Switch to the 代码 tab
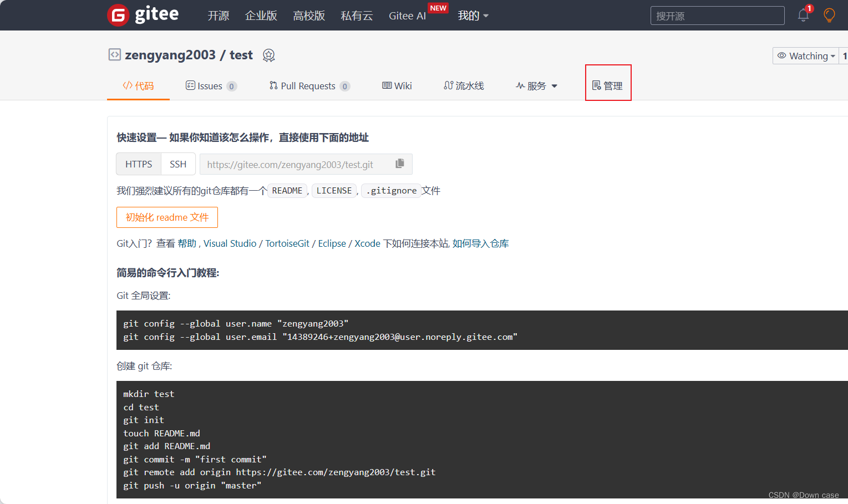848x504 pixels. (138, 86)
